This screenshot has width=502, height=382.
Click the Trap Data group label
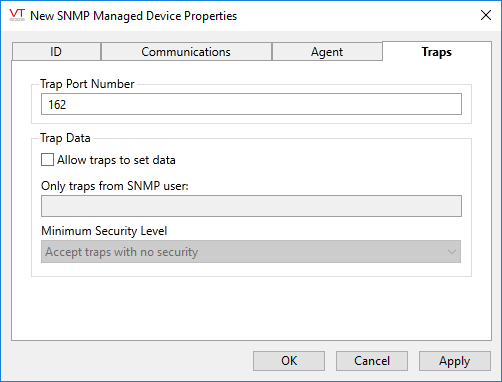click(x=65, y=138)
